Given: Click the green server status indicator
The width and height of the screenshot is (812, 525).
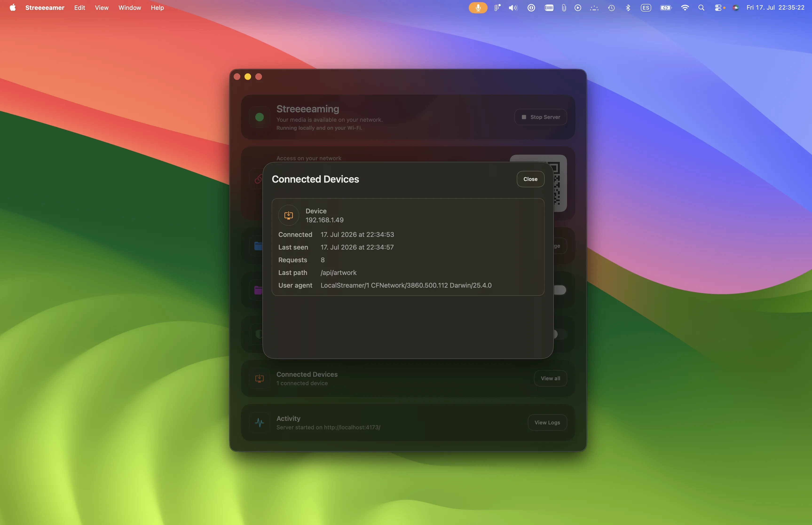Looking at the screenshot, I should pos(260,117).
